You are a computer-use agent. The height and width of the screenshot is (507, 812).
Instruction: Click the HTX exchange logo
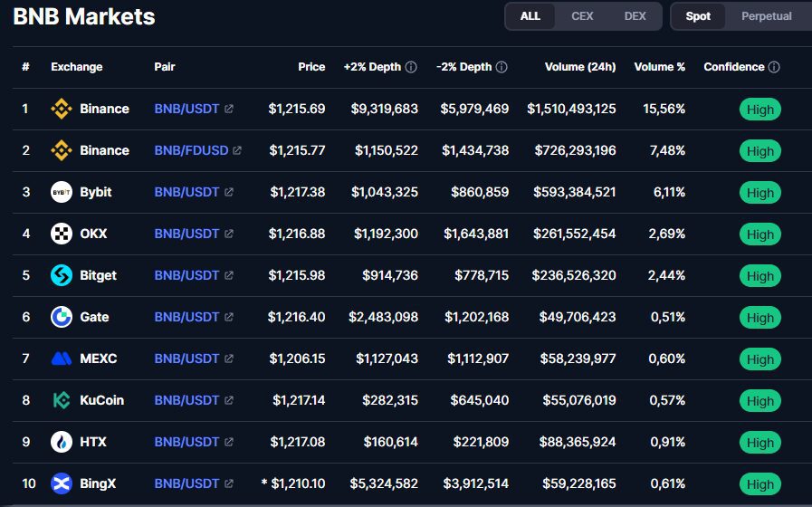click(62, 442)
